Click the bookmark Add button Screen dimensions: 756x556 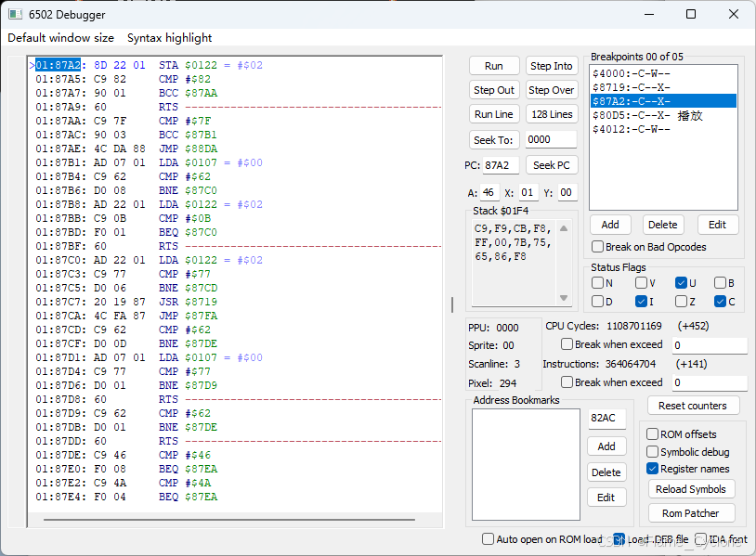(x=606, y=446)
